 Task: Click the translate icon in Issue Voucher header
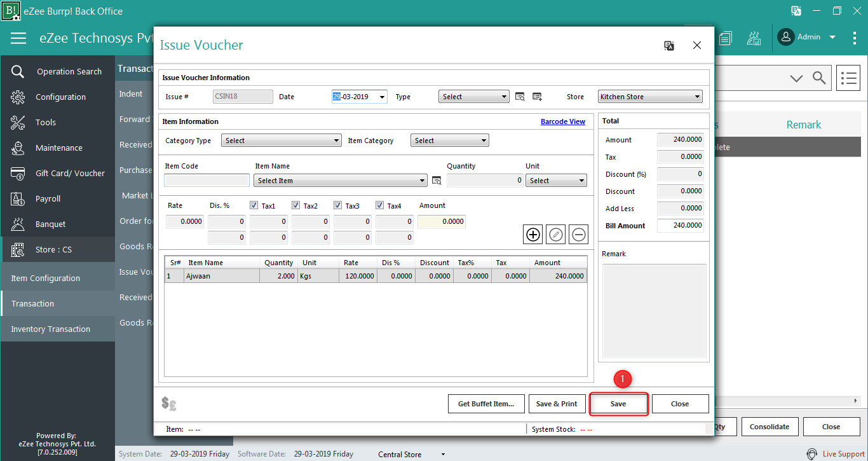668,45
